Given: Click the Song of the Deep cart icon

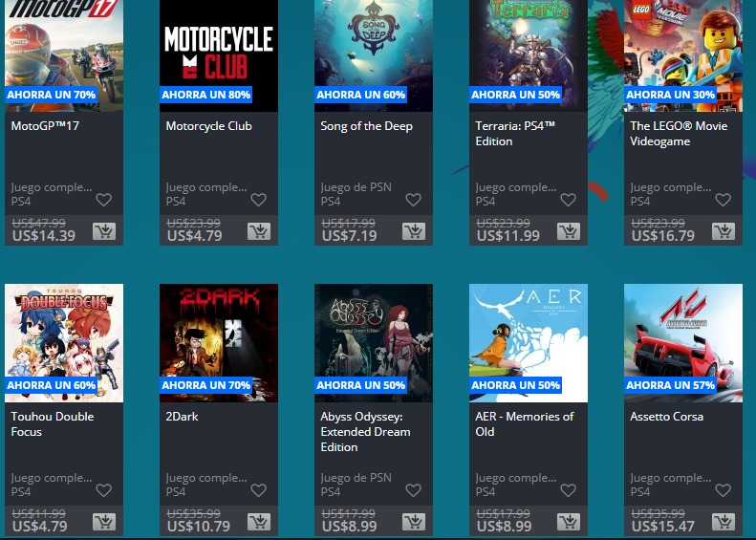Looking at the screenshot, I should pos(414,232).
